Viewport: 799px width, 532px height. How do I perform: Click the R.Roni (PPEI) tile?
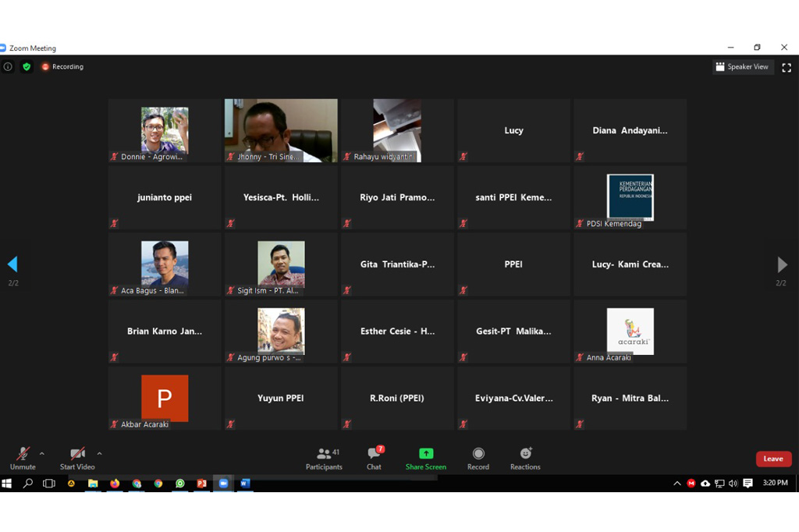(x=397, y=398)
